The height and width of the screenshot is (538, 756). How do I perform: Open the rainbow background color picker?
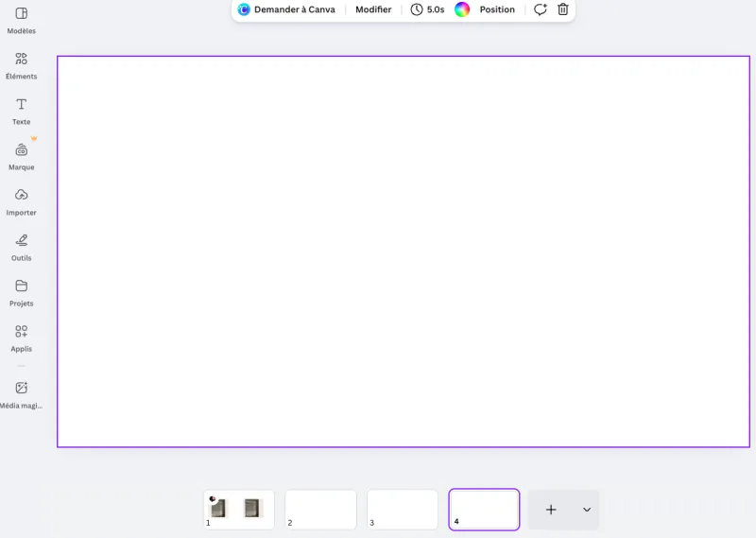(x=462, y=9)
